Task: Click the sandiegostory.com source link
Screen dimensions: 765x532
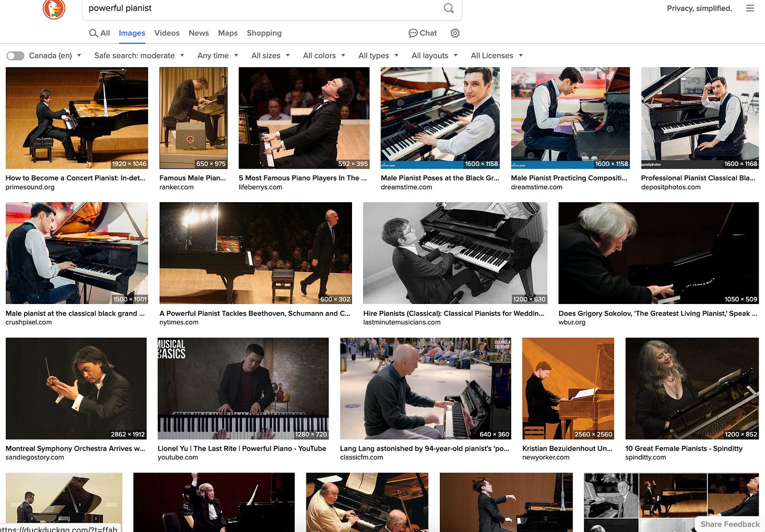Action: 35,457
